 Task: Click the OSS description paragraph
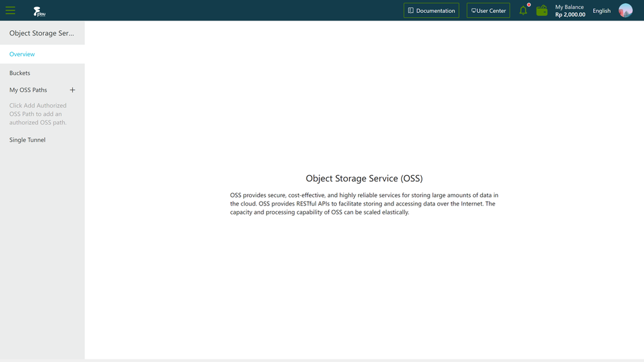(x=364, y=204)
